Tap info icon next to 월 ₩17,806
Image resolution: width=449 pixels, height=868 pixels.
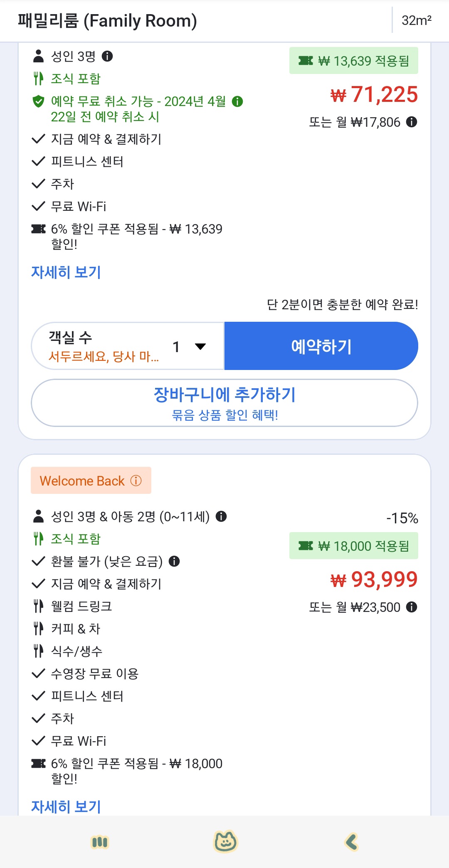(412, 122)
